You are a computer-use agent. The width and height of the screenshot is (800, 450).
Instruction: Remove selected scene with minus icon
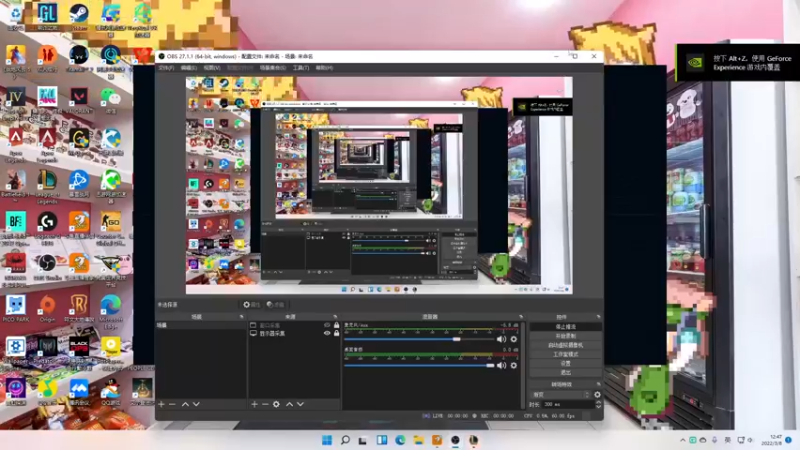point(172,404)
